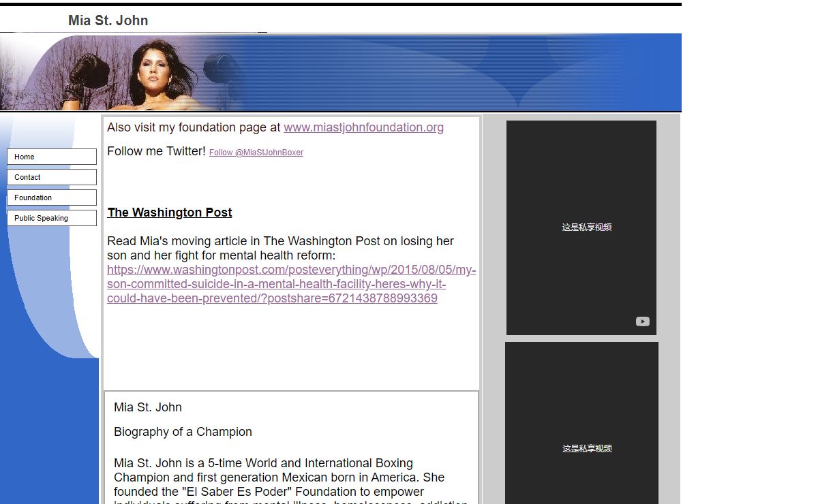Click the Biography of a Champion text
The image size is (818, 504).
(183, 432)
